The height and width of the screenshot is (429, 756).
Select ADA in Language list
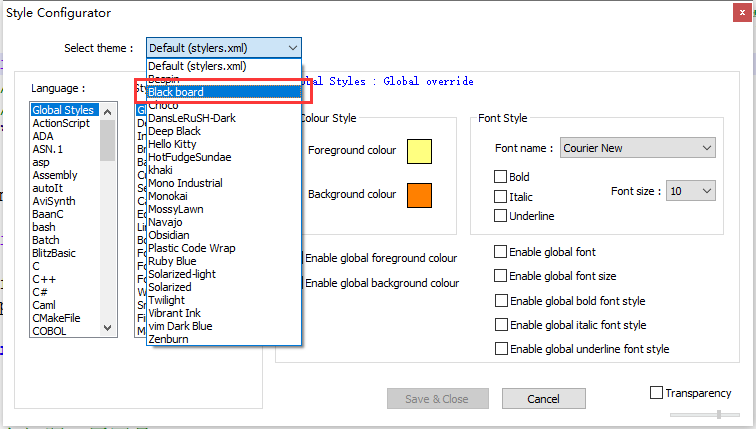[x=65, y=136]
